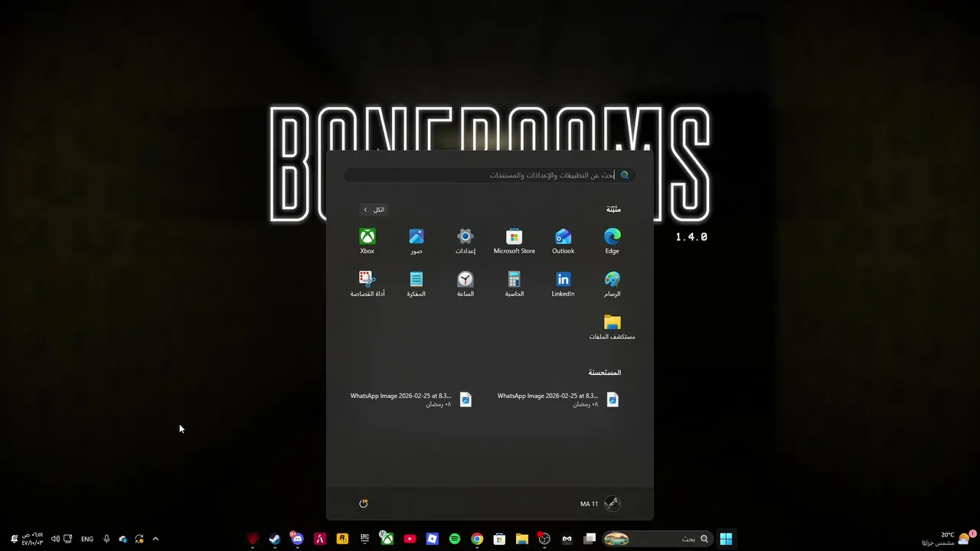Open Roblox from taskbar
The image size is (980, 551).
432,539
